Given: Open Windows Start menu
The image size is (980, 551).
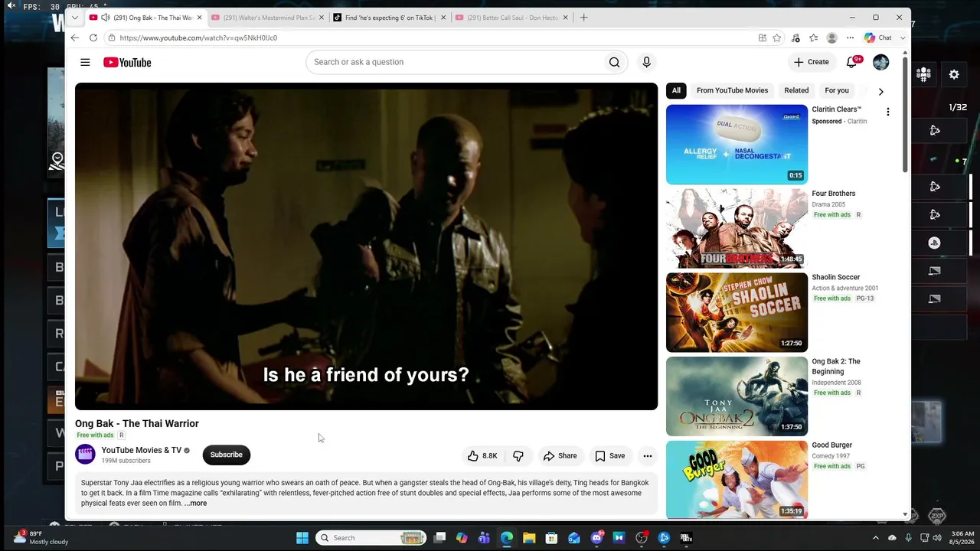Looking at the screenshot, I should [302, 538].
